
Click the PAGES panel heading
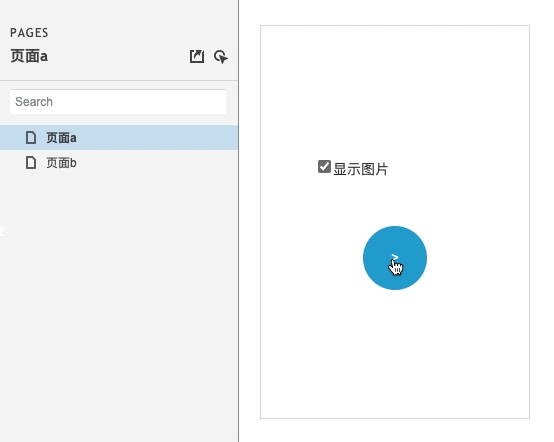click(29, 33)
